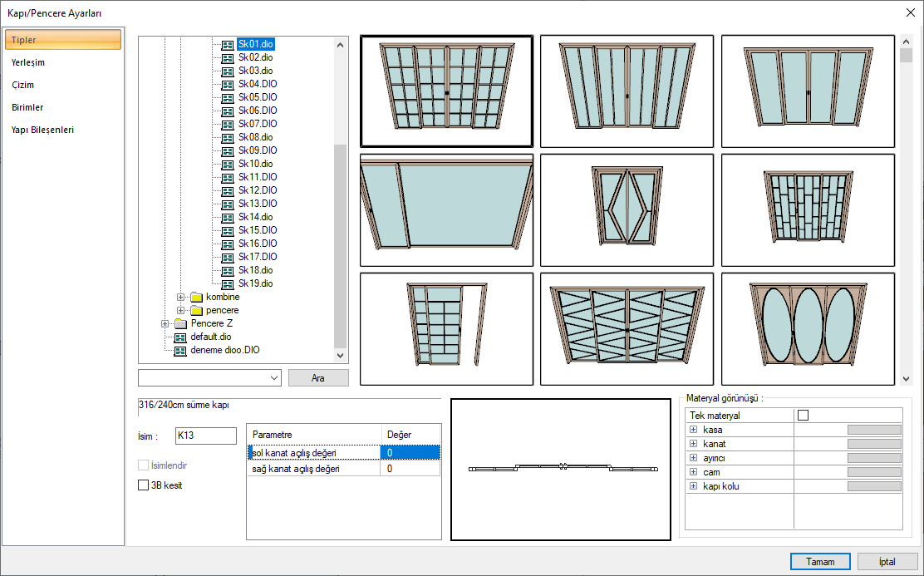
Task: Open the Yapı Bileşenleri tab
Action: click(x=43, y=130)
